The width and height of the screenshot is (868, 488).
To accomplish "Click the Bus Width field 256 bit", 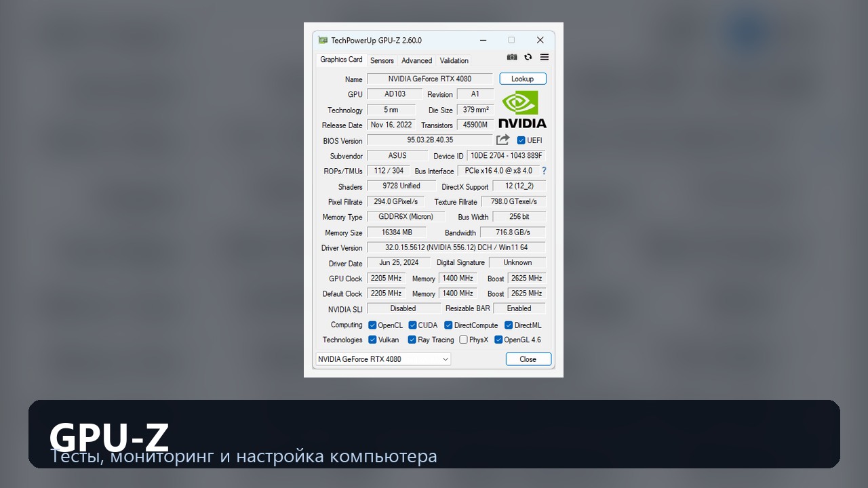I will click(519, 217).
